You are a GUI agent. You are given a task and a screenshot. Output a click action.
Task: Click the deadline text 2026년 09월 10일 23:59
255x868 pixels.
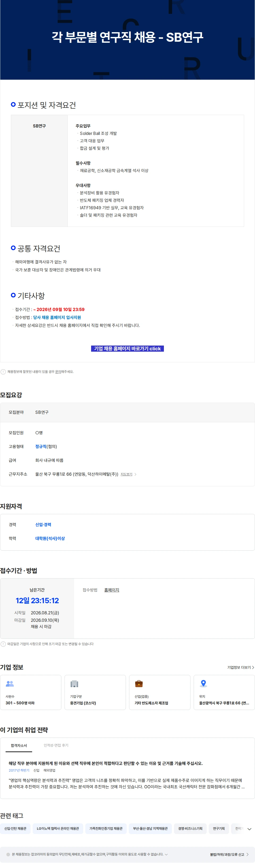coord(61,309)
